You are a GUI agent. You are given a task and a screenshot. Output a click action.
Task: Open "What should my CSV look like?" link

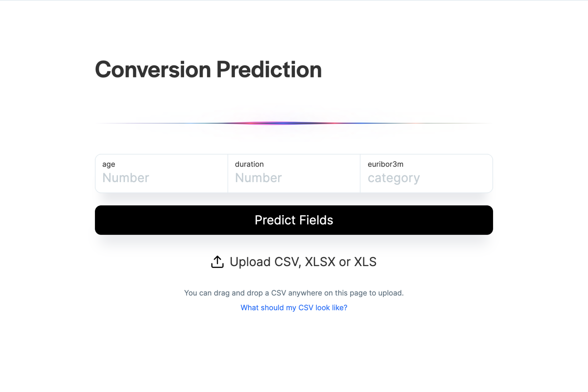(294, 308)
